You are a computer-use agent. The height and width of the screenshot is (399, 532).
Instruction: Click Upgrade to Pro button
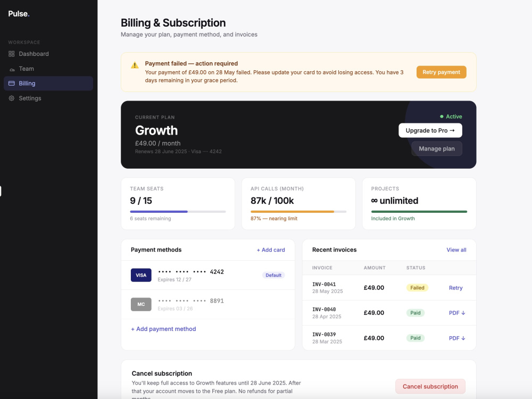coord(430,130)
